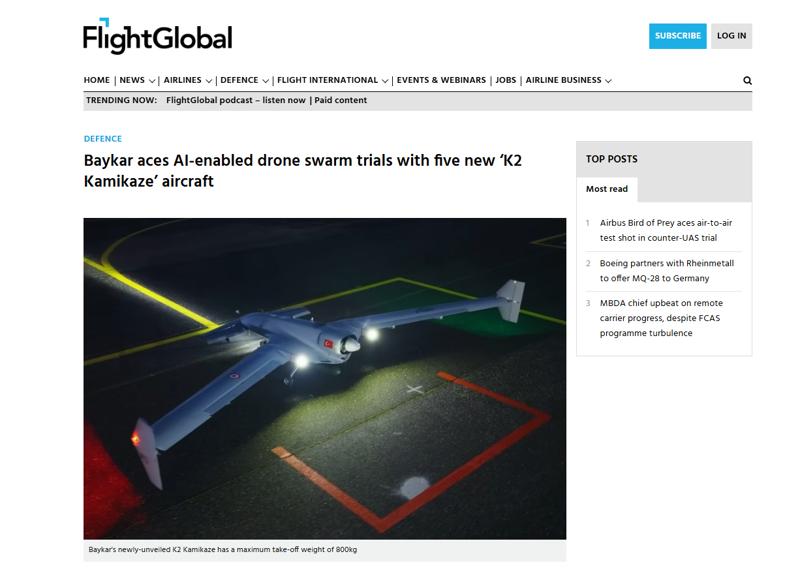
Task: Open Boeing partners with Rheinmetall article
Action: click(x=666, y=270)
